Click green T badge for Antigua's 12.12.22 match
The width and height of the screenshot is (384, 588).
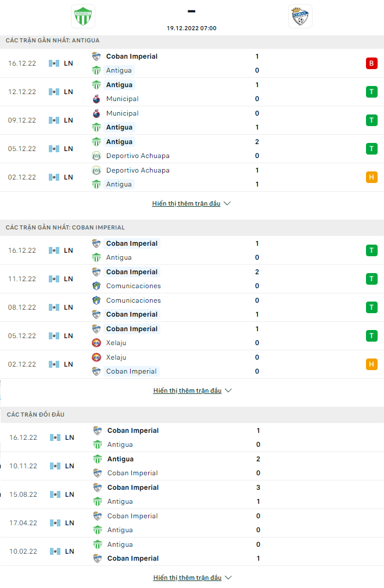(x=371, y=92)
